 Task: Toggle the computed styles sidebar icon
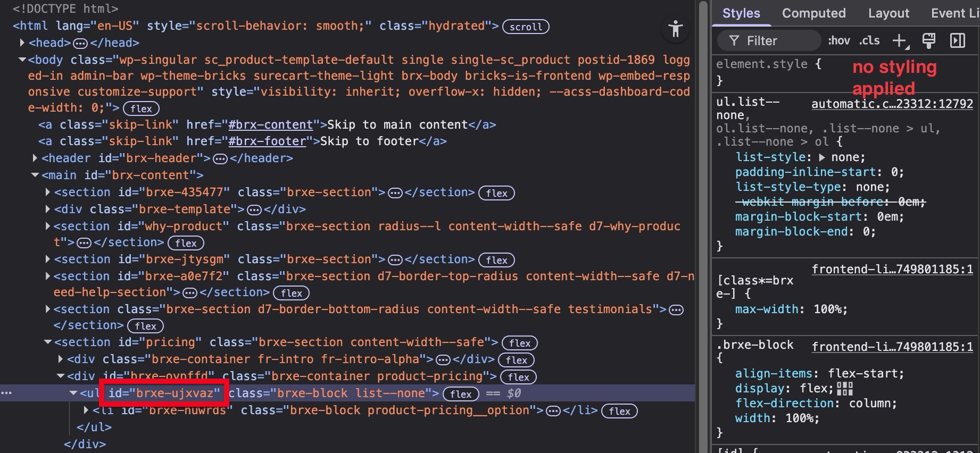[957, 41]
